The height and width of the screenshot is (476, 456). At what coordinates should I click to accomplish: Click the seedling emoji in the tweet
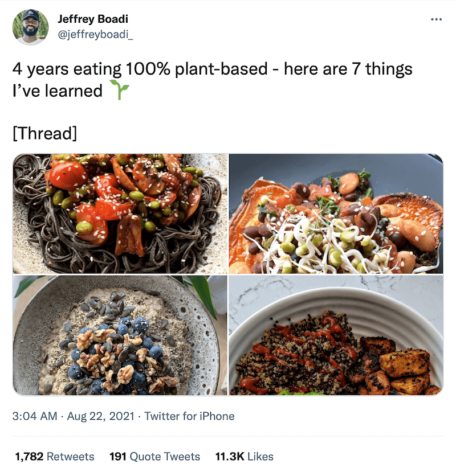119,90
